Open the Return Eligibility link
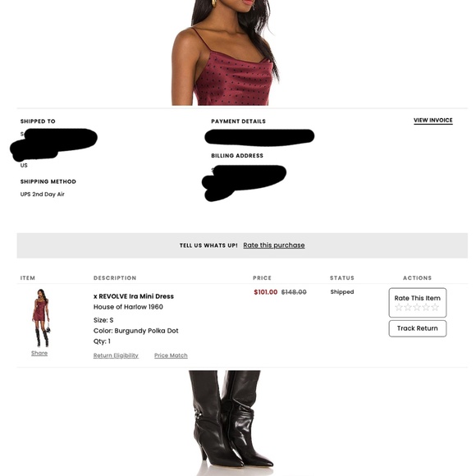Image resolution: width=476 pixels, height=476 pixels. tap(116, 355)
